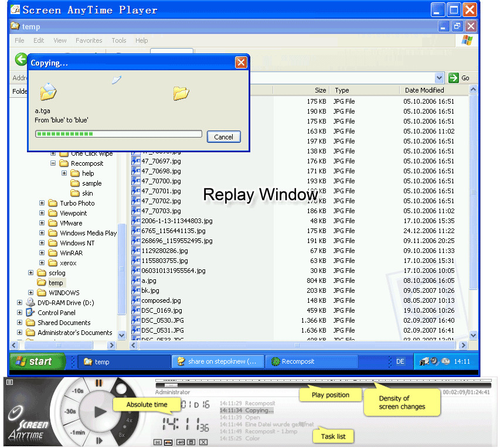
Task: Select the 14:15:25 Color task list entry
Action: [240, 439]
